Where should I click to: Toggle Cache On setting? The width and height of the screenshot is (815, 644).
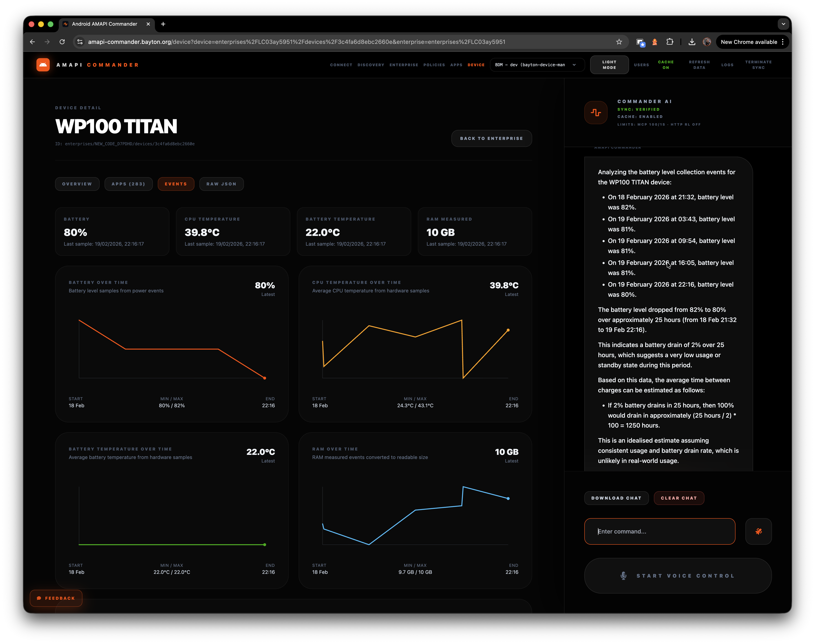point(666,65)
